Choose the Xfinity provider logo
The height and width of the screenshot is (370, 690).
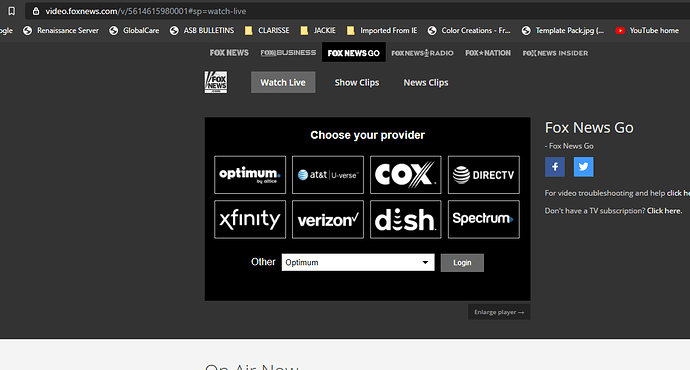[250, 219]
